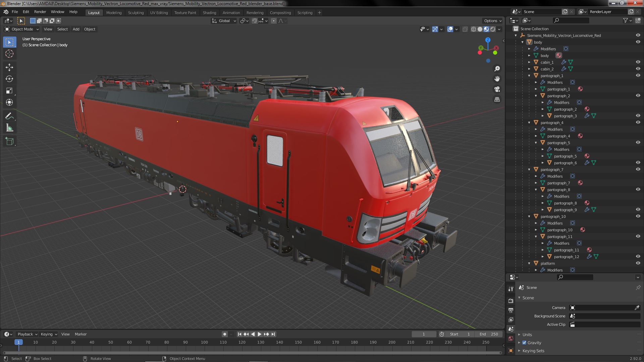Open the Window menu

[57, 12]
